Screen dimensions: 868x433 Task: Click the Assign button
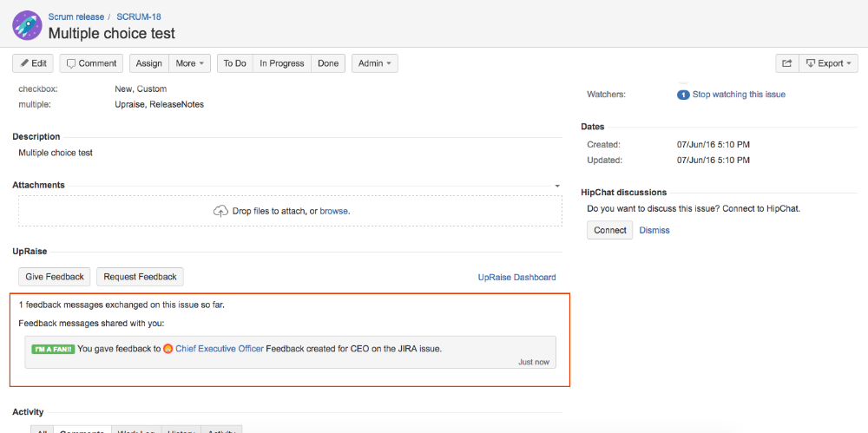click(149, 63)
